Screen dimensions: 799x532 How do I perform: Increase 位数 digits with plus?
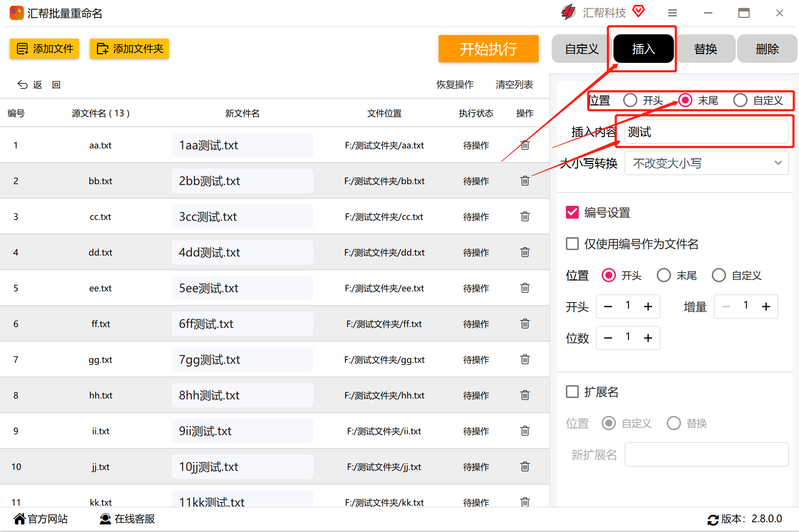(648, 338)
